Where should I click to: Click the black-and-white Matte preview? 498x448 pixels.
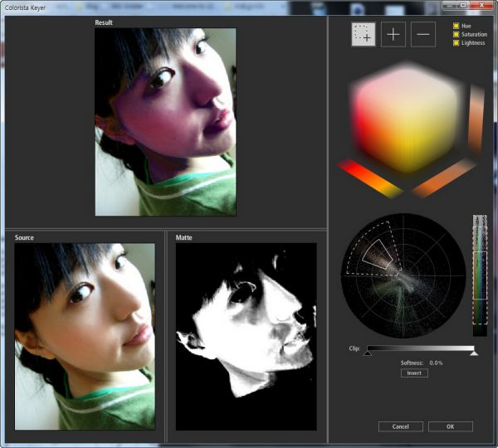246,336
